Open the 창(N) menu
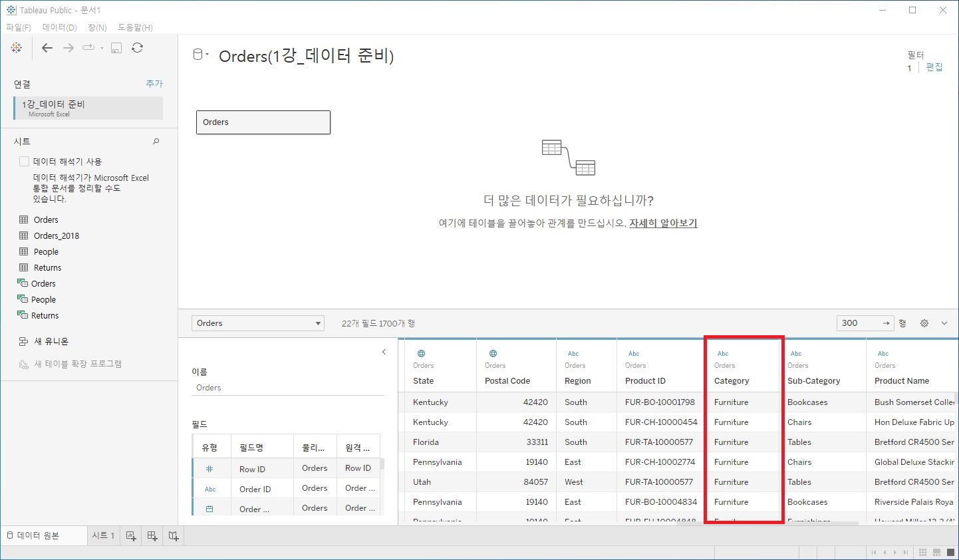959x560 pixels. tap(97, 27)
